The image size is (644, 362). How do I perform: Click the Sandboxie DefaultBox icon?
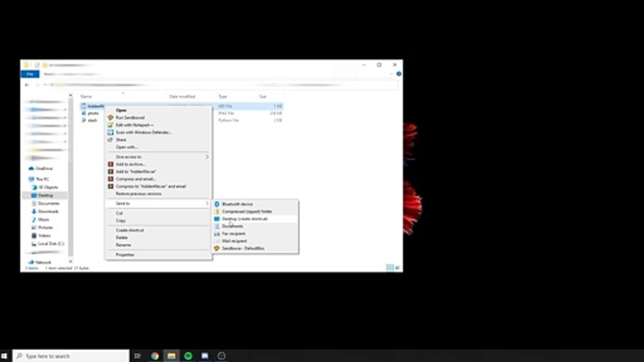(x=217, y=248)
